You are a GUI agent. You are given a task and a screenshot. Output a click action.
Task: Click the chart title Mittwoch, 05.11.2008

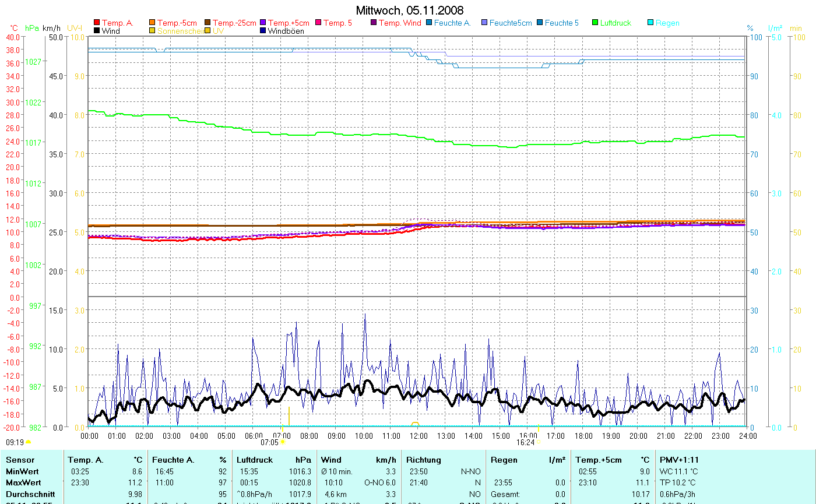click(410, 10)
